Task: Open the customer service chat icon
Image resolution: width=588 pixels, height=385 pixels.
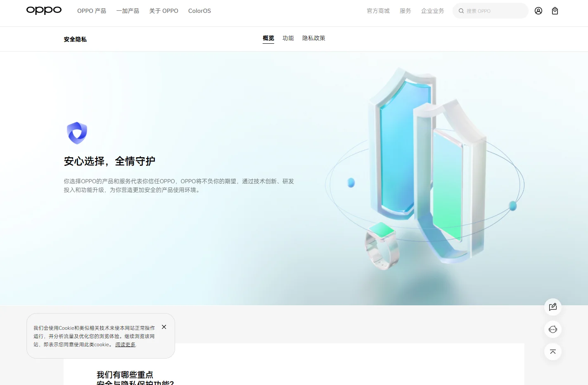Action: click(553, 329)
